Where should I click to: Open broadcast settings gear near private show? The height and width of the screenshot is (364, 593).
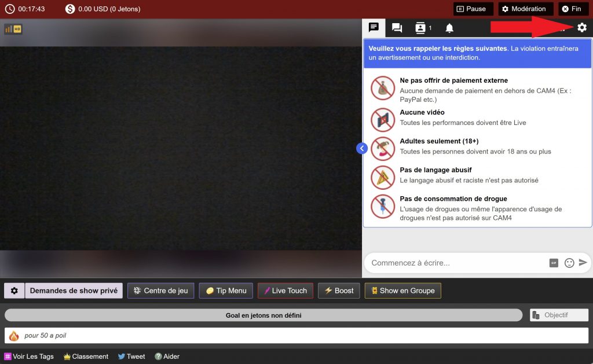point(14,291)
